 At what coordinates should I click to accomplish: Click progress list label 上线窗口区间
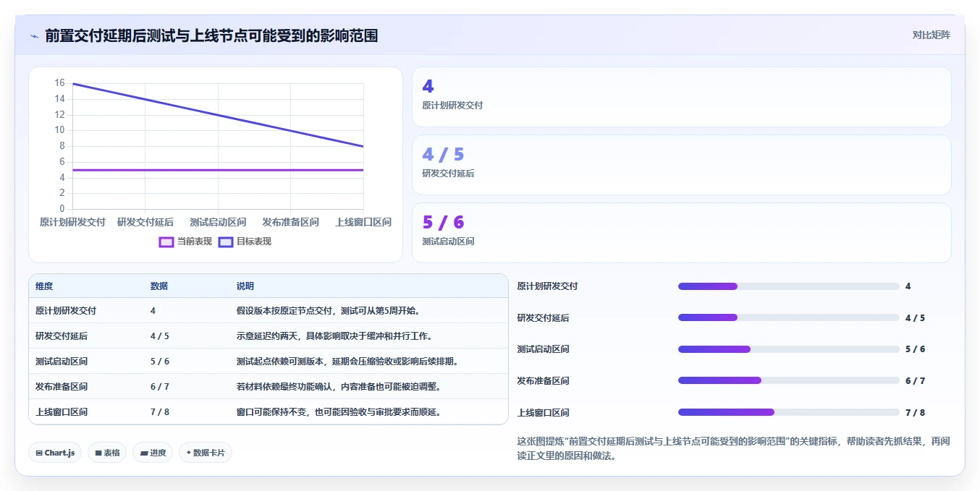point(543,413)
